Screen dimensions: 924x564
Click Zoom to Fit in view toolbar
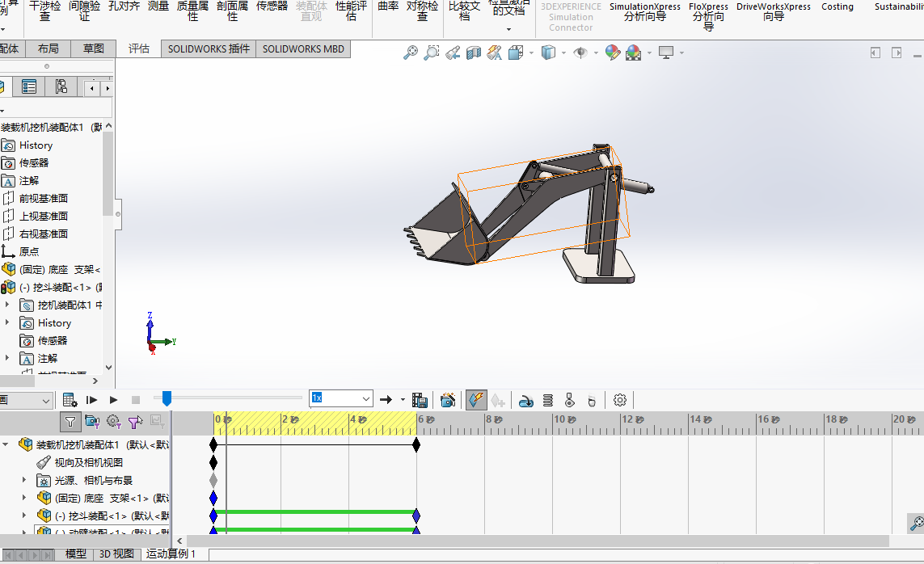click(x=411, y=53)
